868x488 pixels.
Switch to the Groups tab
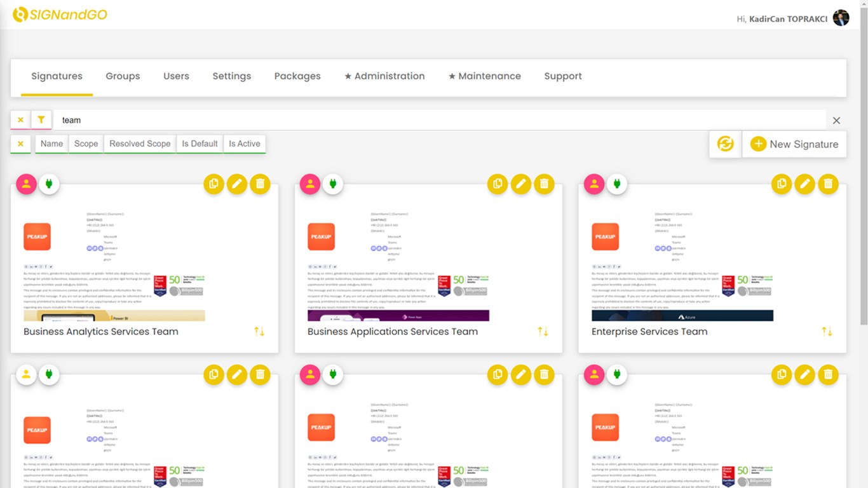pyautogui.click(x=123, y=76)
